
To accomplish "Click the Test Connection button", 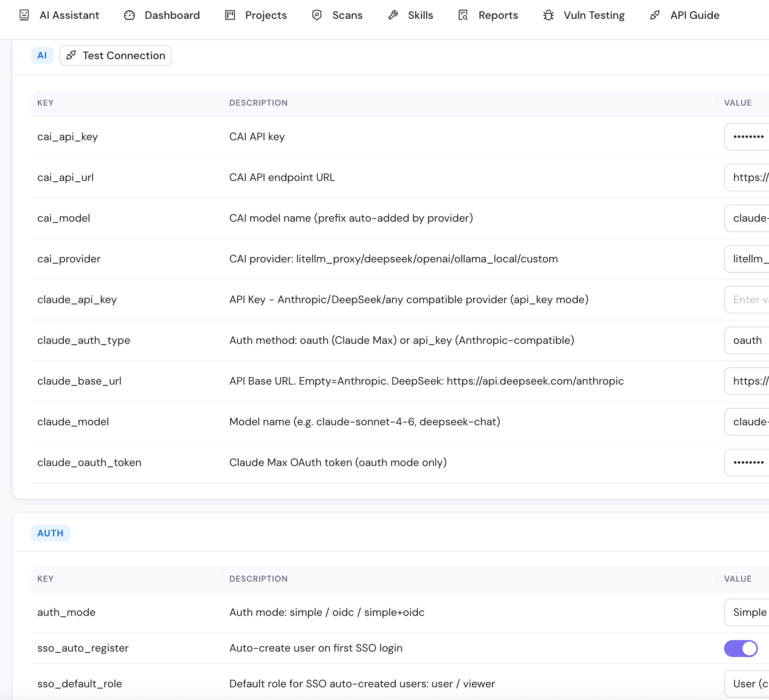I will [x=116, y=55].
